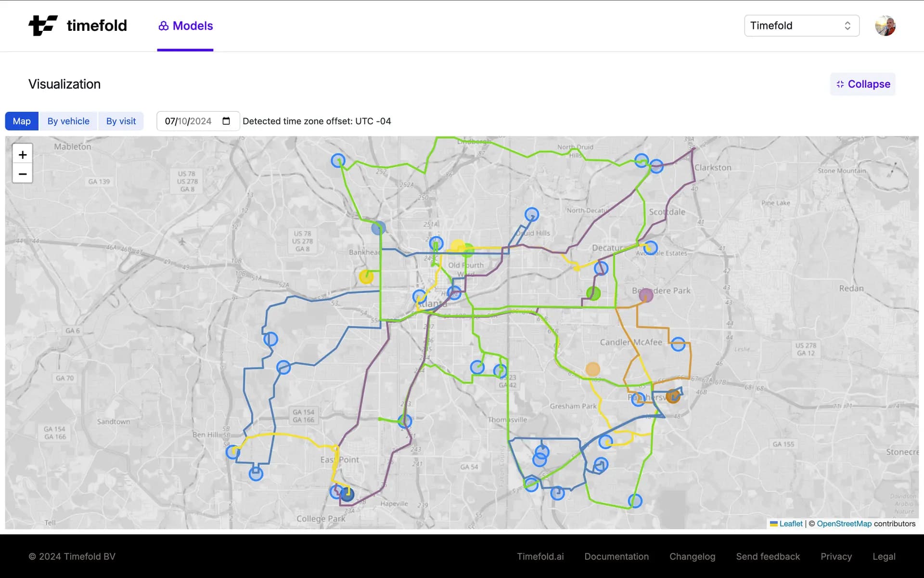The image size is (924, 578).
Task: Open the Timefold workspace selector
Action: pyautogui.click(x=801, y=26)
